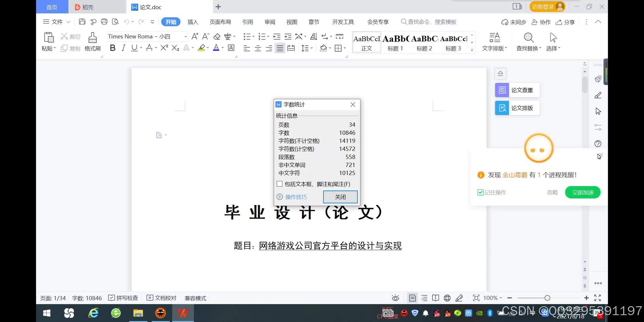This screenshot has width=644, height=322.
Task: Click the command search field
Action: tap(429, 22)
